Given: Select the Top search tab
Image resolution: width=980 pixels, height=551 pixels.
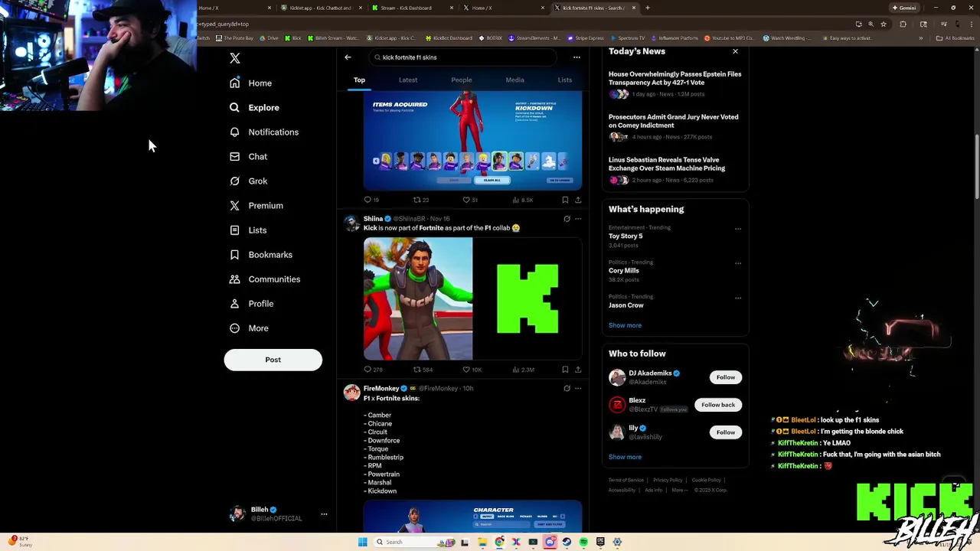Looking at the screenshot, I should 359,80.
